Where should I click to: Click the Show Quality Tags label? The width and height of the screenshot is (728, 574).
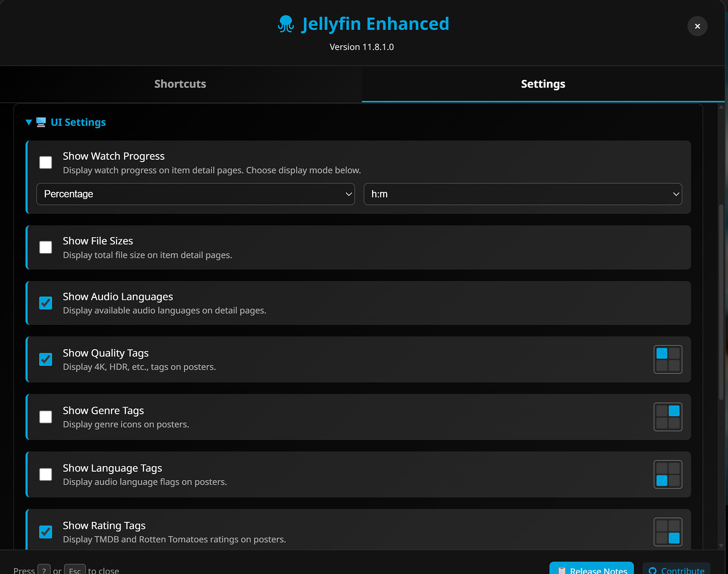(x=106, y=353)
